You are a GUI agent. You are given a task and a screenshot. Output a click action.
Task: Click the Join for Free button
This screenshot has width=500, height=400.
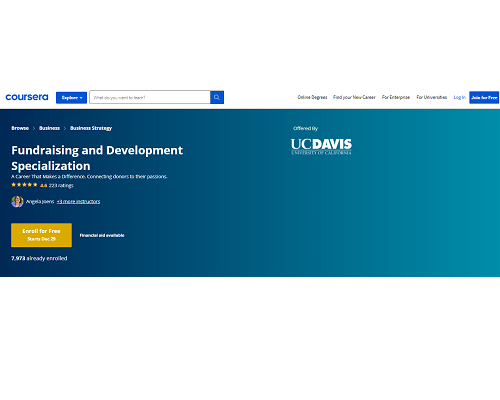(x=484, y=97)
